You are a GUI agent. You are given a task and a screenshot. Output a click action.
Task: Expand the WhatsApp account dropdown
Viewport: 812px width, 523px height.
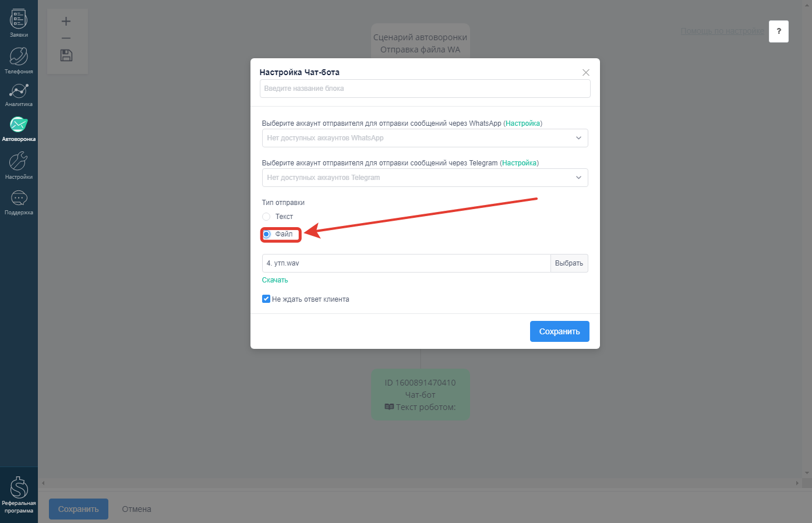point(425,138)
